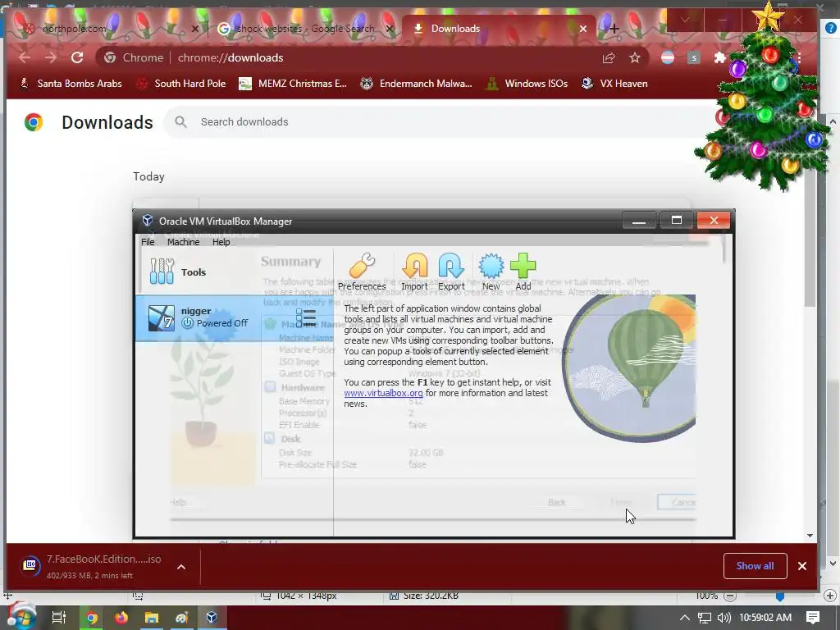This screenshot has width=840, height=630.
Task: Click the blue help question icon
Action: tap(830, 29)
